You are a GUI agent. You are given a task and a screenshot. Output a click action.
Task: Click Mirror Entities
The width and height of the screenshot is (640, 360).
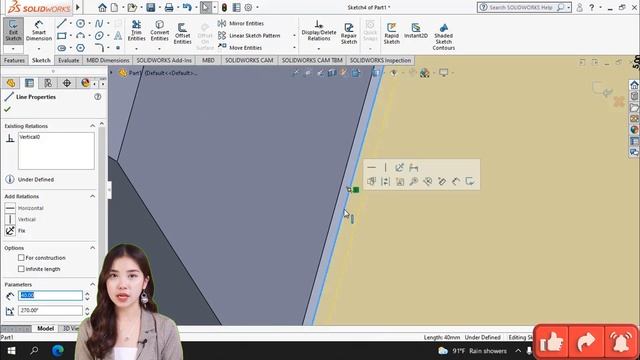(241, 23)
